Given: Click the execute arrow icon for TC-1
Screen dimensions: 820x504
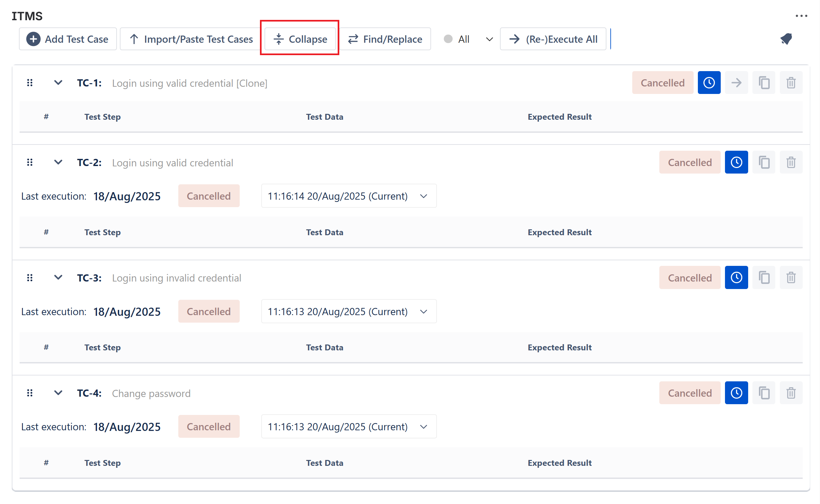Looking at the screenshot, I should pos(736,83).
